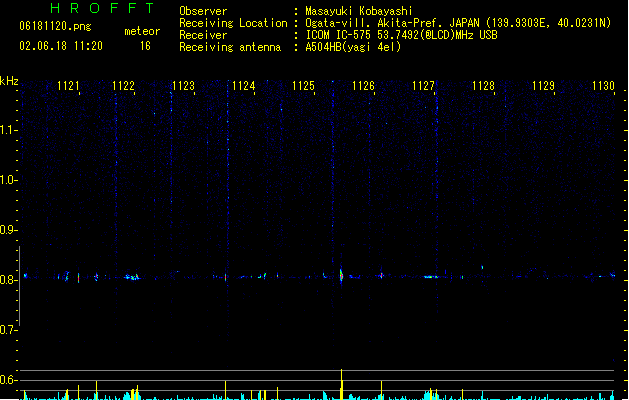Click the 0.7 kHz axis label
Screen dimensions: 629x400
8,330
